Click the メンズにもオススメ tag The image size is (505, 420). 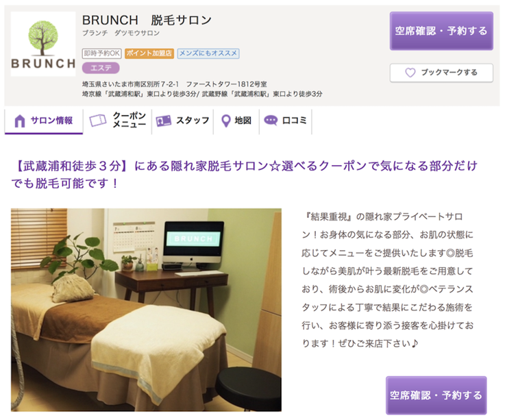point(208,53)
